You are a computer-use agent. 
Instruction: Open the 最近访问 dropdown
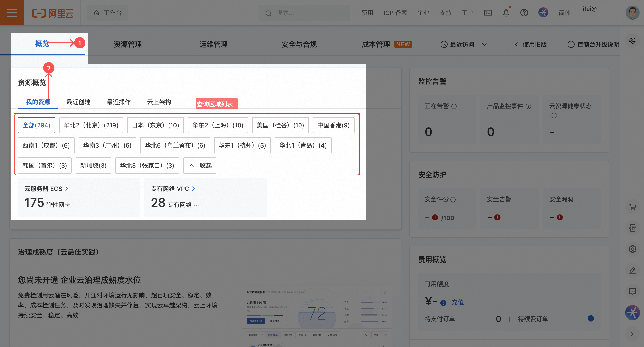pyautogui.click(x=462, y=44)
